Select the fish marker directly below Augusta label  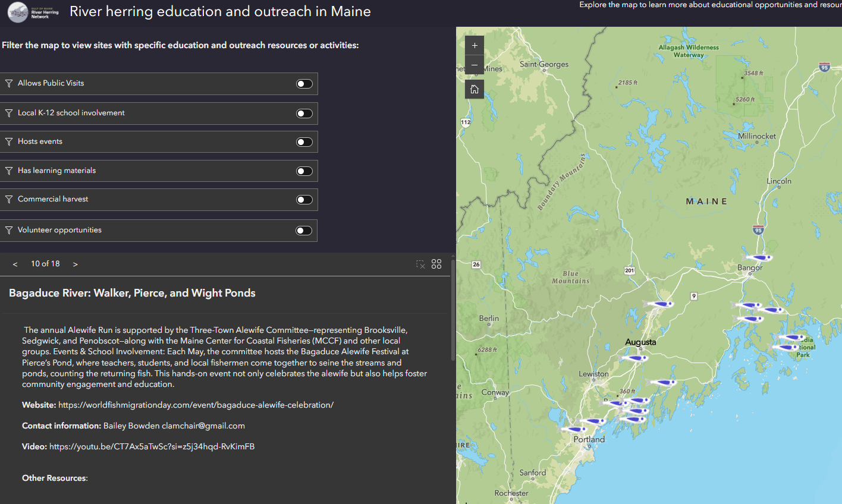coord(634,358)
